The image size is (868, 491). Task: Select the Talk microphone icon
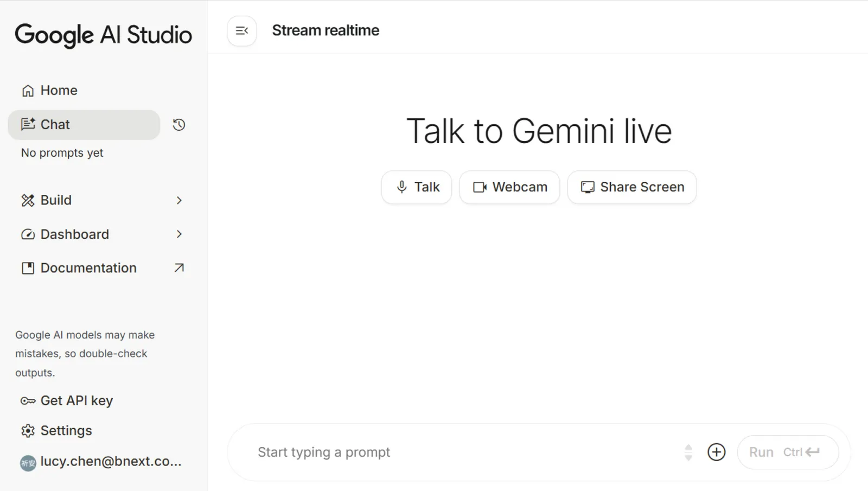tap(401, 187)
